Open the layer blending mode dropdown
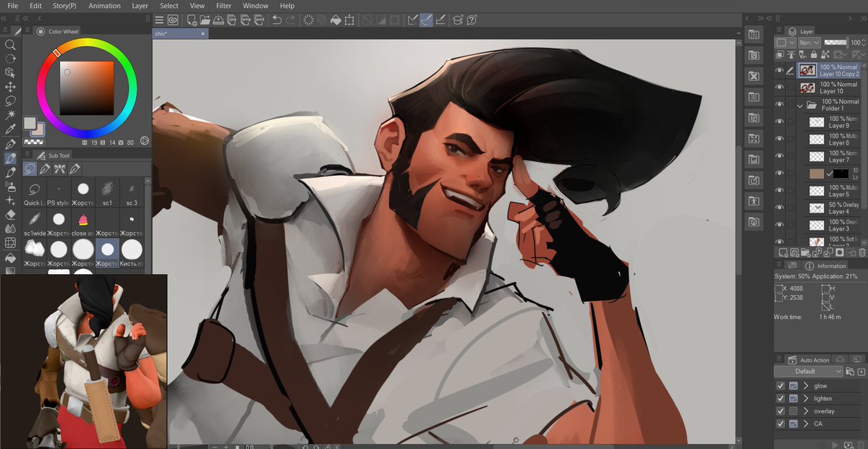This screenshot has height=449, width=868. click(809, 43)
